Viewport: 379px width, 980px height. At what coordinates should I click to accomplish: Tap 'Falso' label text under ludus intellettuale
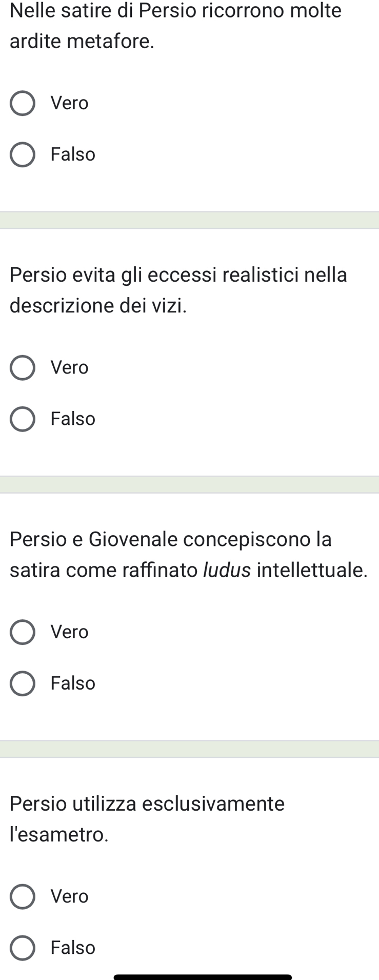(73, 683)
